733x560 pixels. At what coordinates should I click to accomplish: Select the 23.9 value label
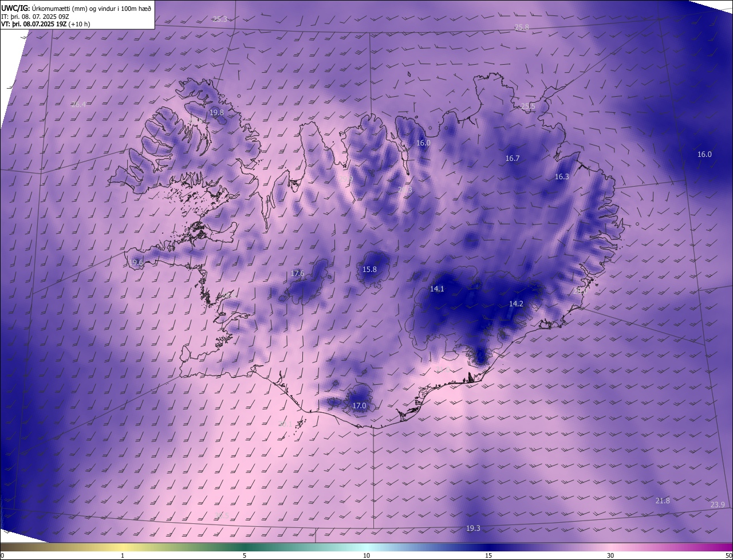tap(718, 505)
